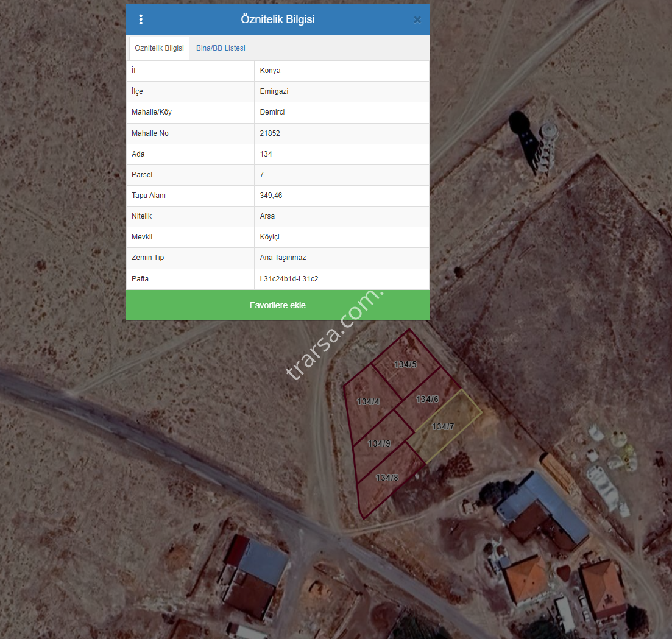Open the three-dot options menu
The image size is (672, 639).
click(141, 19)
